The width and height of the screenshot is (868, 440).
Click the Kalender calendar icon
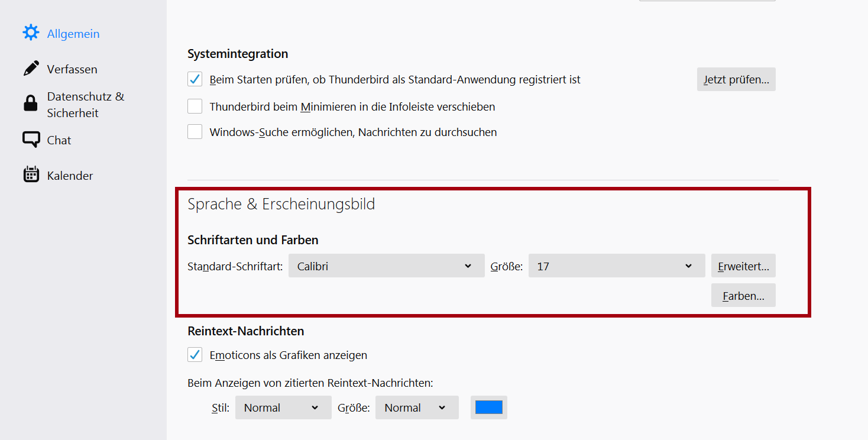[31, 175]
